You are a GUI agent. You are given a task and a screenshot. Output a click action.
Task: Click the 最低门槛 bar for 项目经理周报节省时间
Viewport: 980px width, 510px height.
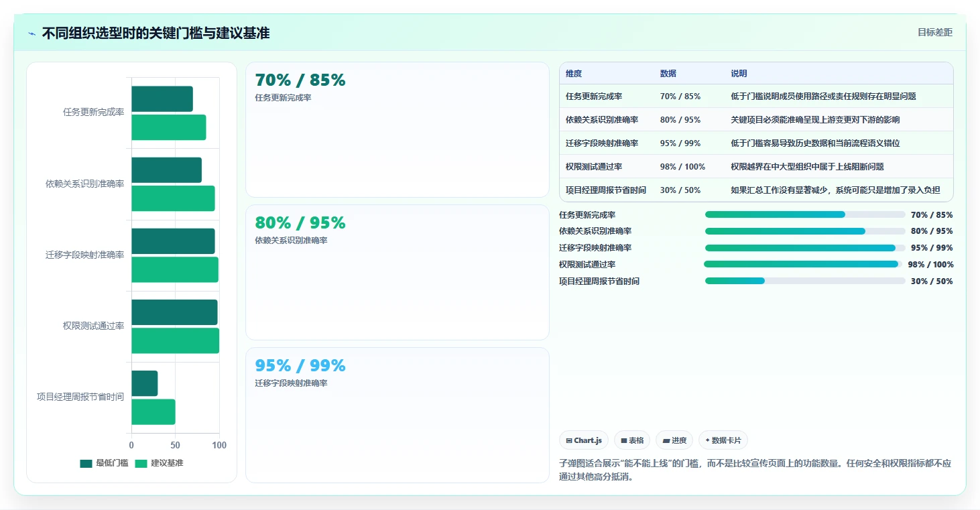(145, 383)
